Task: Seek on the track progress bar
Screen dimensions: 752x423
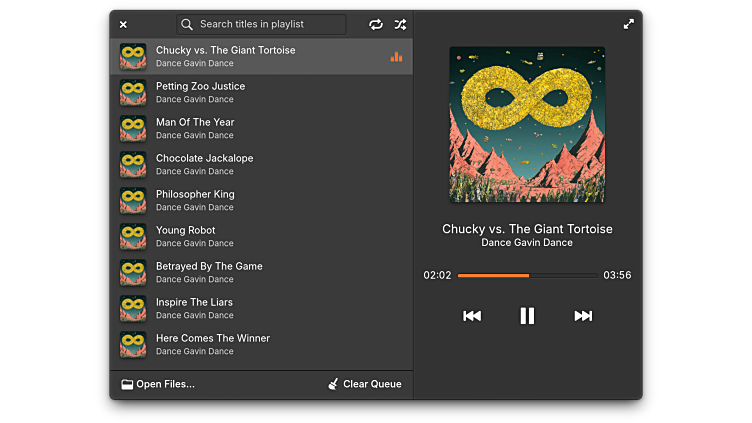Action: 527,275
